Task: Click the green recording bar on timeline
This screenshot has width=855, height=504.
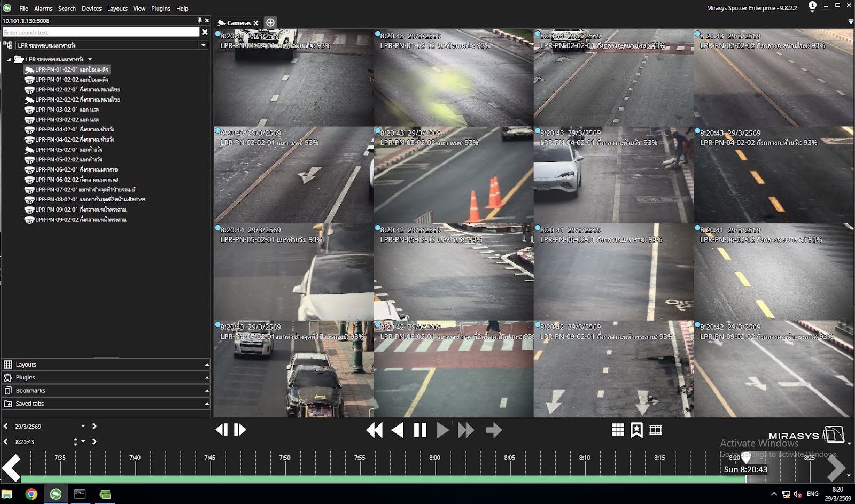Action: (383, 479)
